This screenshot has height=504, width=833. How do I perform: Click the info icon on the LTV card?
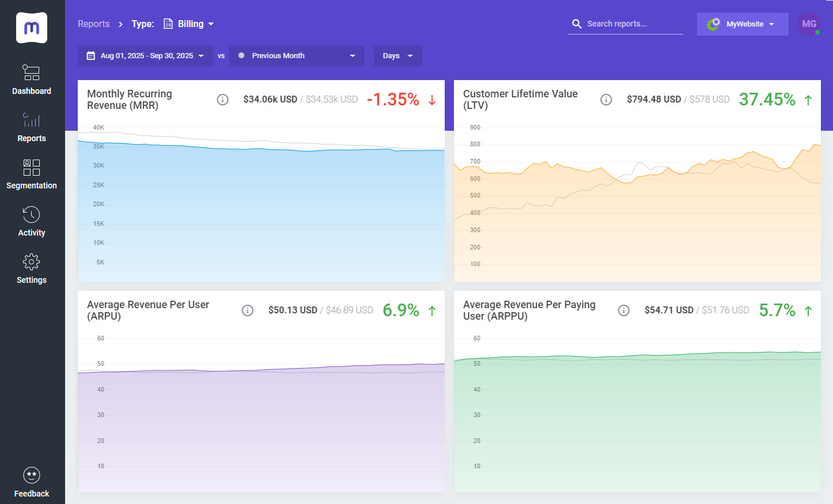coord(606,99)
